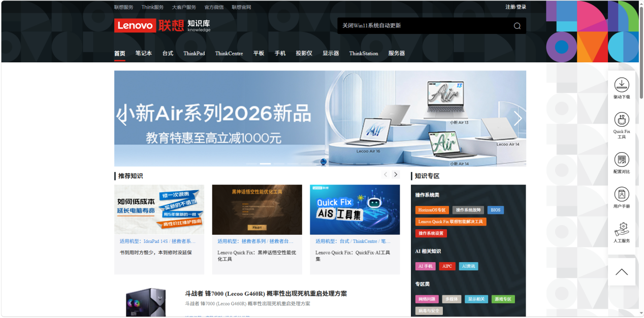Click the Lenovo Quick Fix 联想智能解决工具 tag
644x318 pixels.
(x=451, y=222)
